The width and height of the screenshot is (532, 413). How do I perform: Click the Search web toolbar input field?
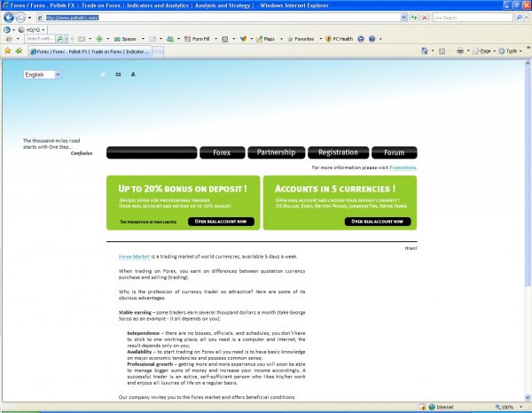[x=40, y=39]
